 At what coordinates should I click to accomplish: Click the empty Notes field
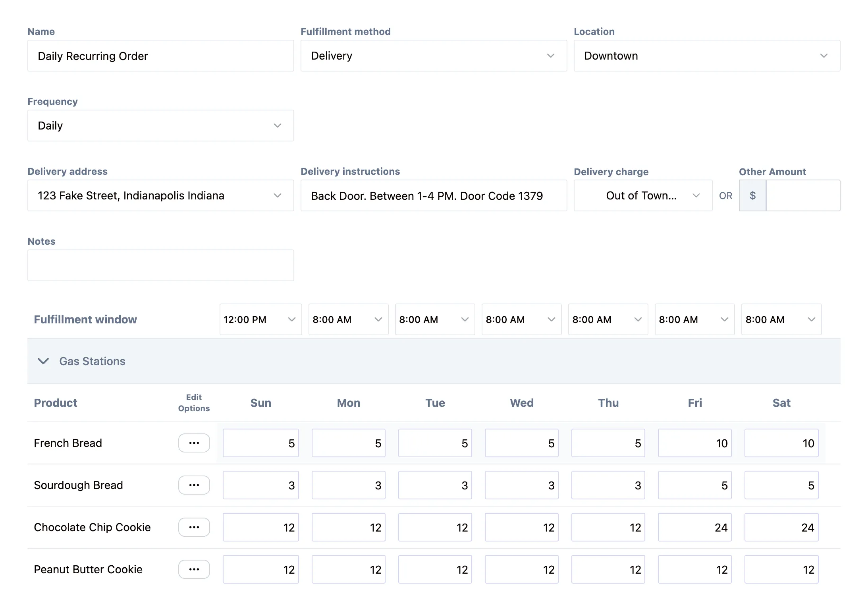click(160, 265)
